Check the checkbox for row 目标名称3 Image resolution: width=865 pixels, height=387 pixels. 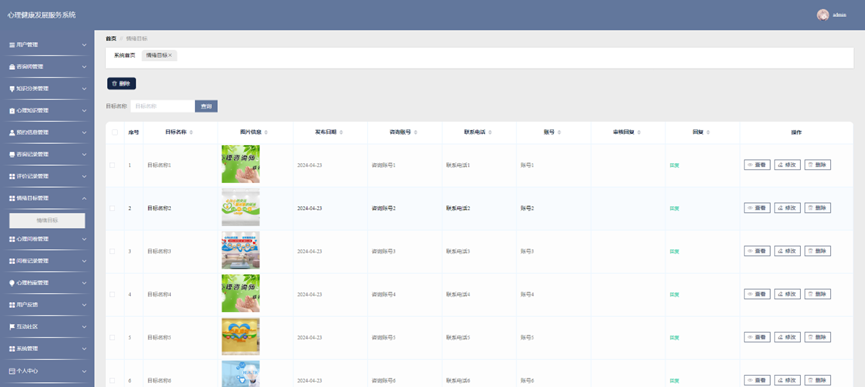(x=113, y=251)
